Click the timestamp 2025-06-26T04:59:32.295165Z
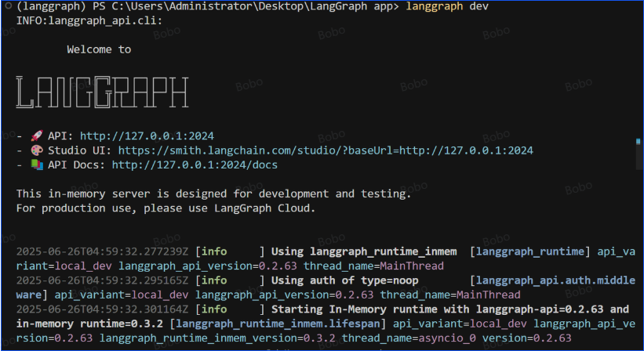Screen dimensions: 644x351 point(102,280)
